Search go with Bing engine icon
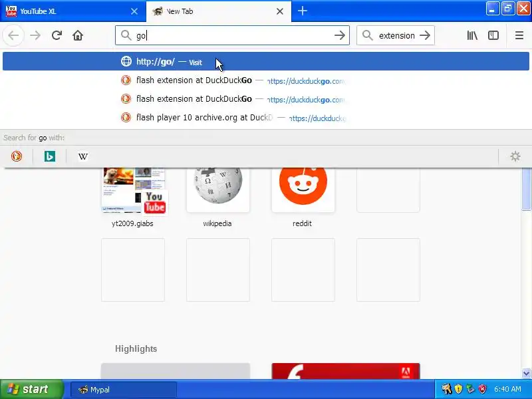 (x=49, y=156)
